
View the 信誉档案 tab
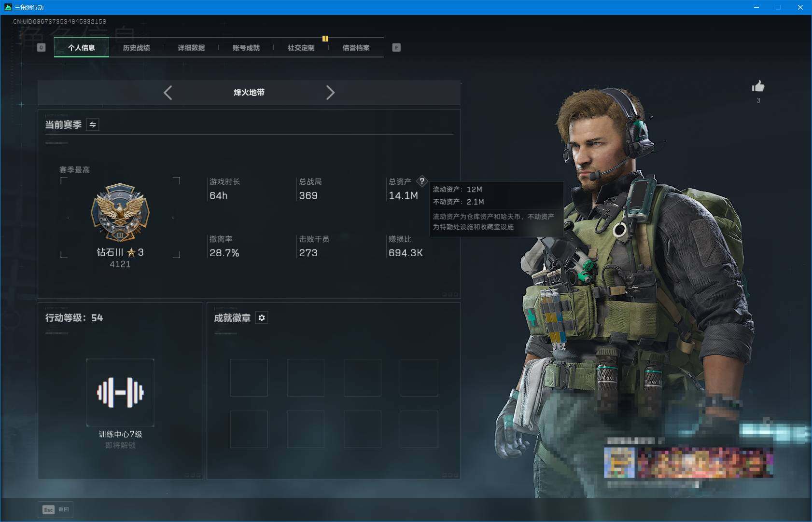point(356,47)
